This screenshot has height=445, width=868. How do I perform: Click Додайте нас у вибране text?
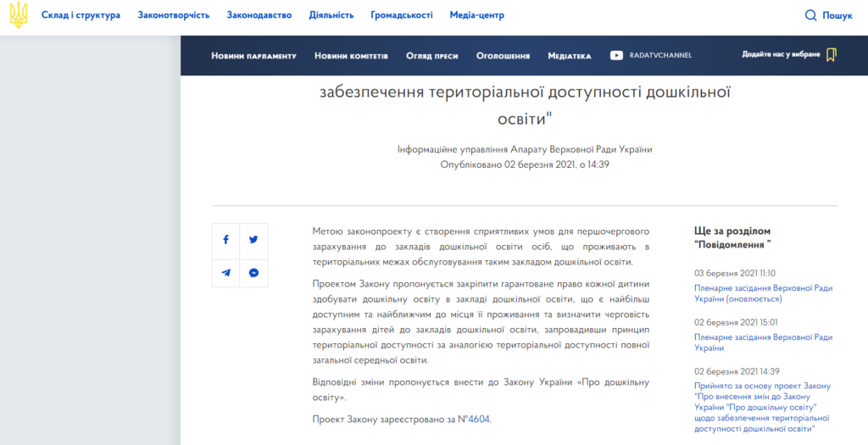tap(781, 54)
